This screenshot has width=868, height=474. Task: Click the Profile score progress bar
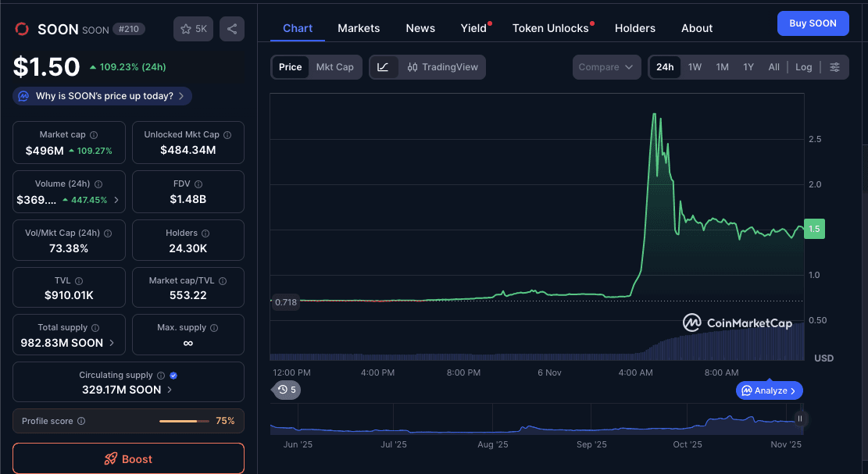tap(185, 420)
